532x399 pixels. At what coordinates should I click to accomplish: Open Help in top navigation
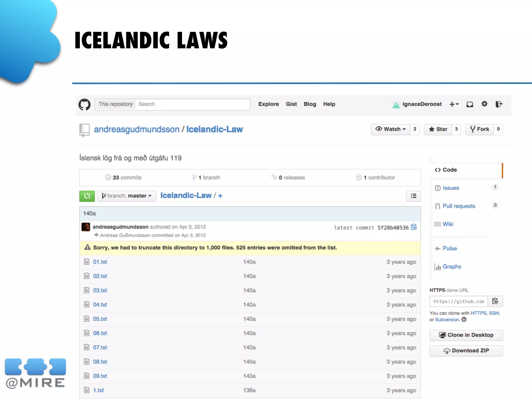pyautogui.click(x=329, y=104)
